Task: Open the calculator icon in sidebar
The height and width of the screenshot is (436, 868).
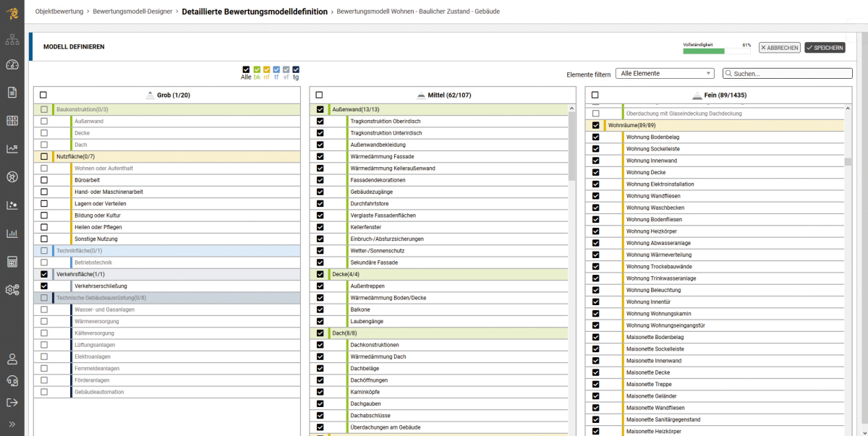Action: pos(12,262)
